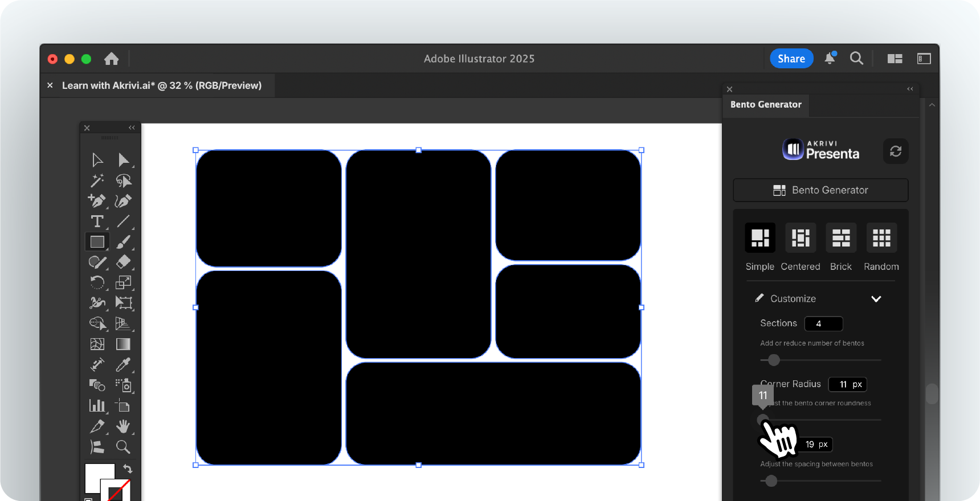This screenshot has width=980, height=501.
Task: Select the Selection tool arrow
Action: coord(97,160)
